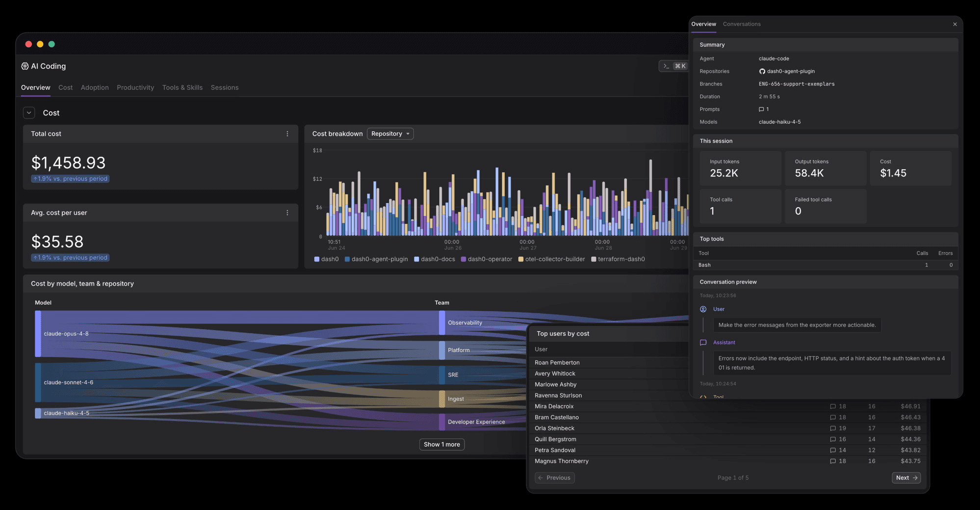980x510 pixels.
Task: Open the Total cost card options menu
Action: [x=287, y=134]
